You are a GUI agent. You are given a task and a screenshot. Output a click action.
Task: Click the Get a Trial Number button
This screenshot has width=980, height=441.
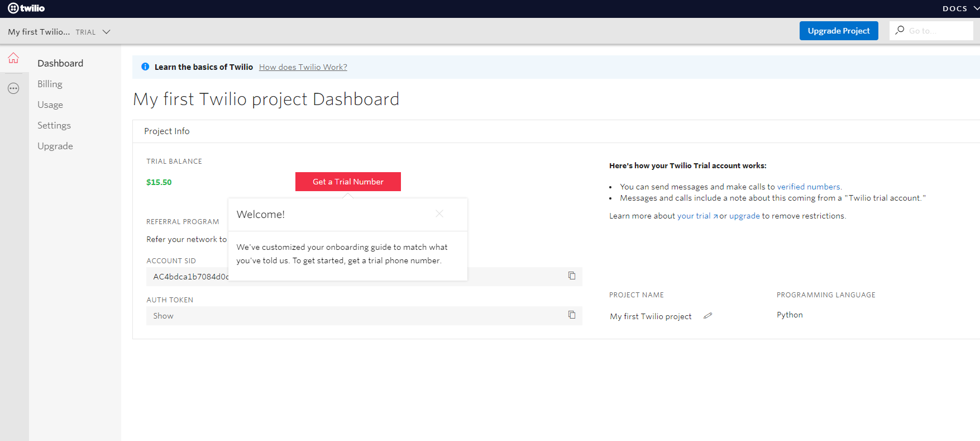point(348,182)
